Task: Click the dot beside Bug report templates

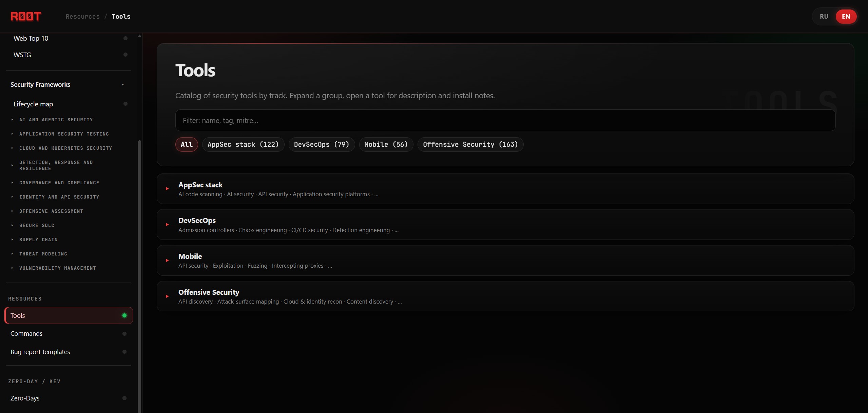Action: 124,352
